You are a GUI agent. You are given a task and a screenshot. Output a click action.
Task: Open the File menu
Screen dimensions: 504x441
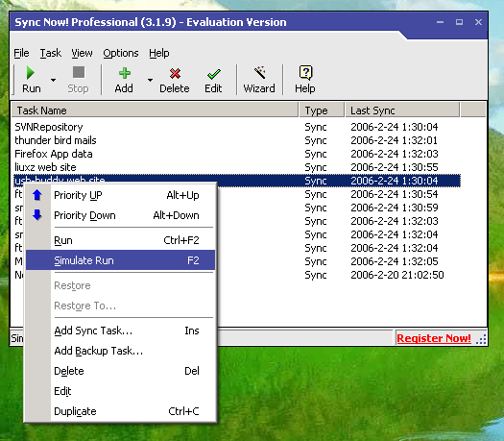(x=21, y=53)
